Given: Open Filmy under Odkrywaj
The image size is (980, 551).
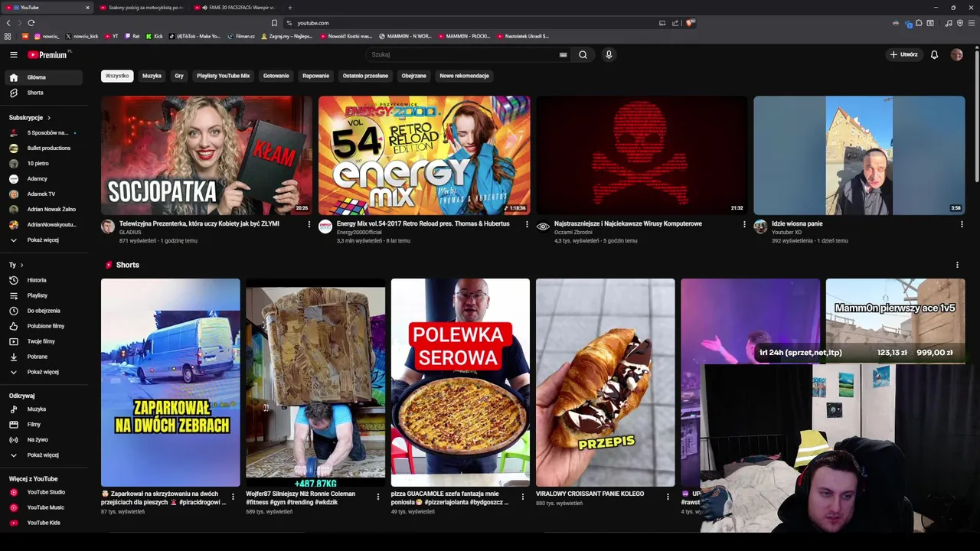Looking at the screenshot, I should (43, 425).
